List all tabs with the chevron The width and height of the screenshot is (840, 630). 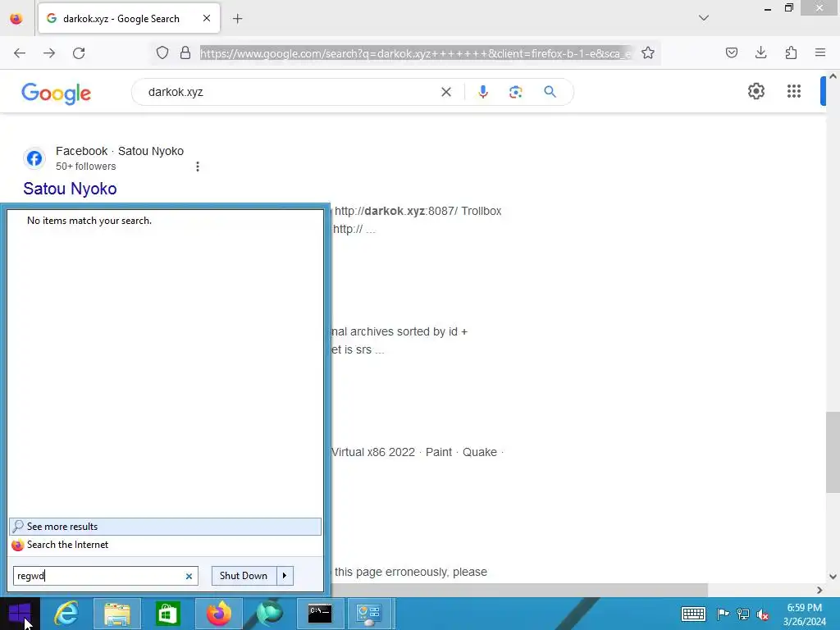tap(704, 18)
